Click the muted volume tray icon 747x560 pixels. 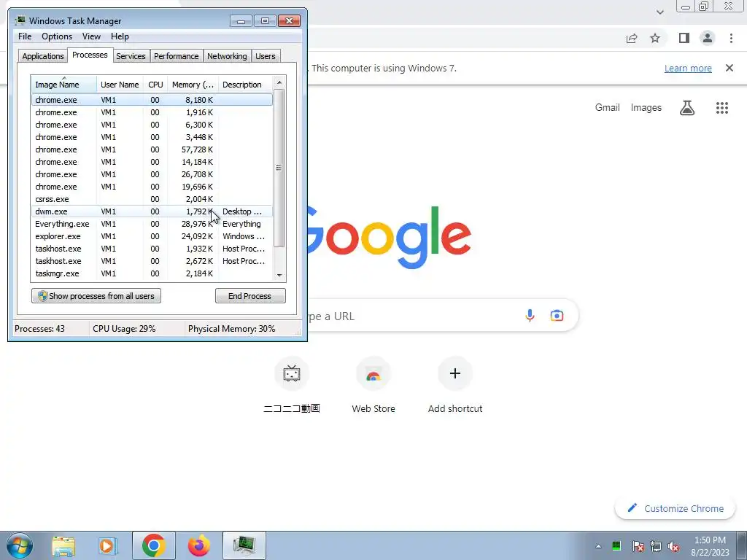tap(673, 546)
